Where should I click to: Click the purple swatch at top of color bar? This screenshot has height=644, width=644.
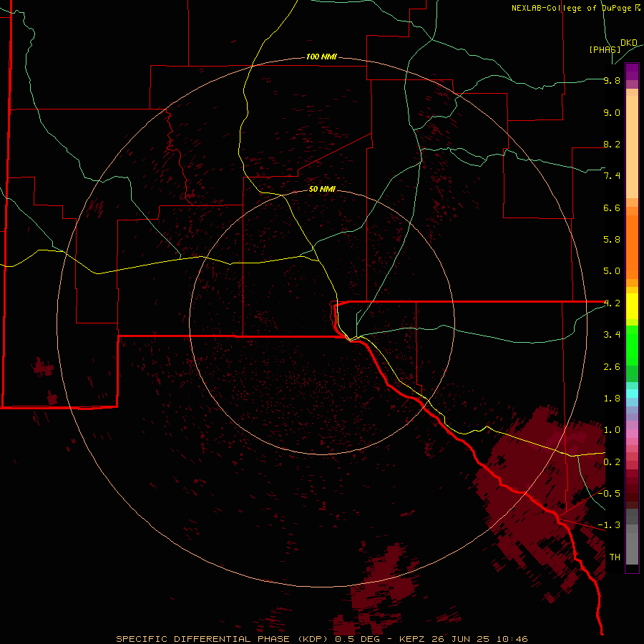632,72
